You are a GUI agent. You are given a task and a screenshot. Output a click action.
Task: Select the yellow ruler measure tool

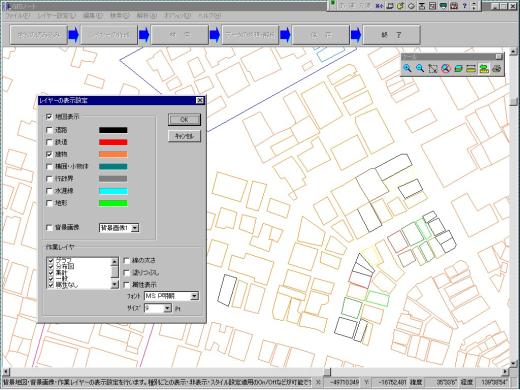[x=471, y=69]
